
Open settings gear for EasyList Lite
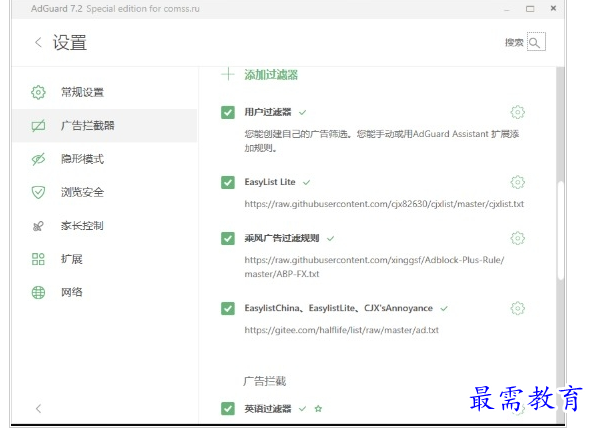click(518, 182)
